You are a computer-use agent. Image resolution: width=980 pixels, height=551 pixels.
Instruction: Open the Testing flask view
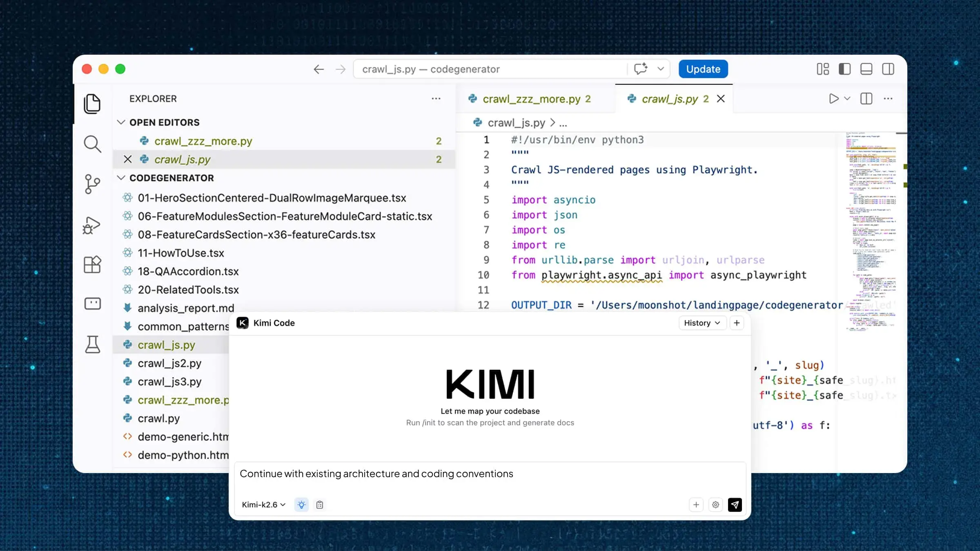click(x=92, y=344)
